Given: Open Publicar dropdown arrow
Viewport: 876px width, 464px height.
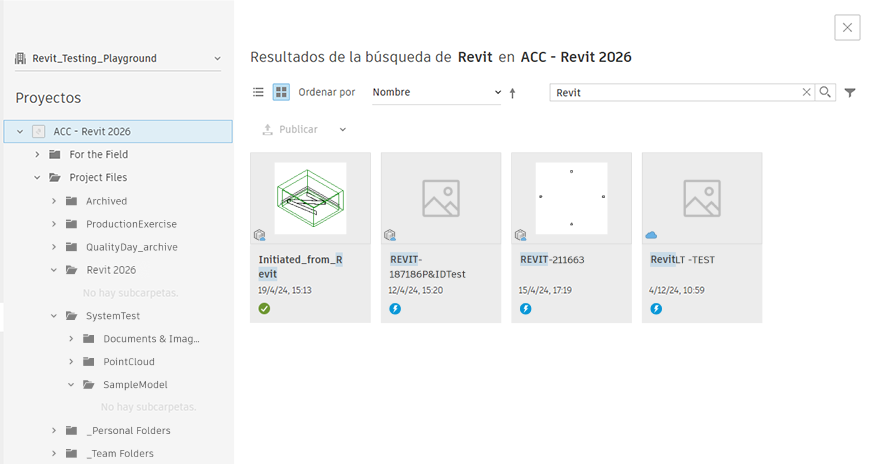Looking at the screenshot, I should pyautogui.click(x=342, y=130).
